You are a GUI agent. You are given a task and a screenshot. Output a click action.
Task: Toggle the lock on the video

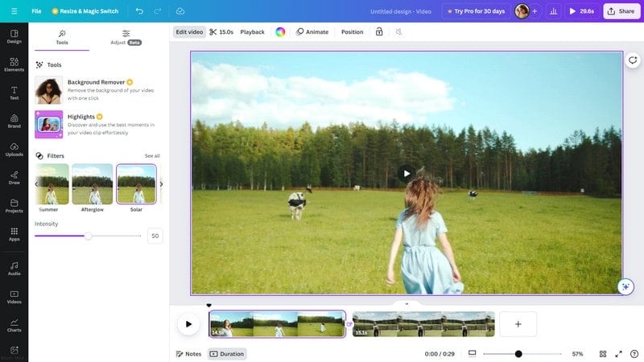click(379, 32)
